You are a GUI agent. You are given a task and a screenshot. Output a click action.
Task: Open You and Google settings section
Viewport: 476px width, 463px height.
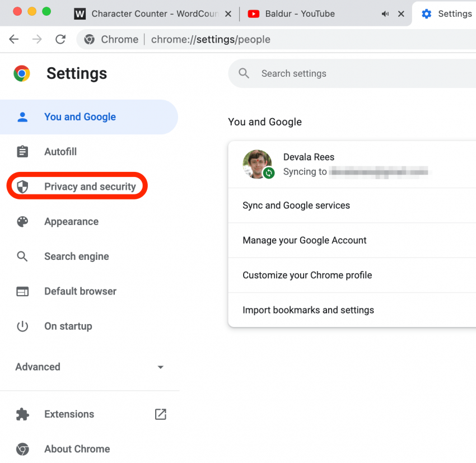[x=88, y=117]
